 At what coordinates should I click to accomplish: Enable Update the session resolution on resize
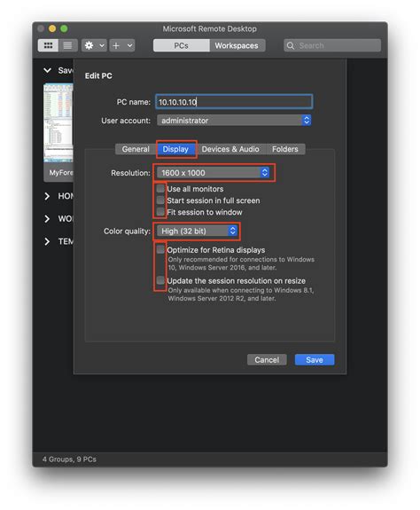pos(160,280)
